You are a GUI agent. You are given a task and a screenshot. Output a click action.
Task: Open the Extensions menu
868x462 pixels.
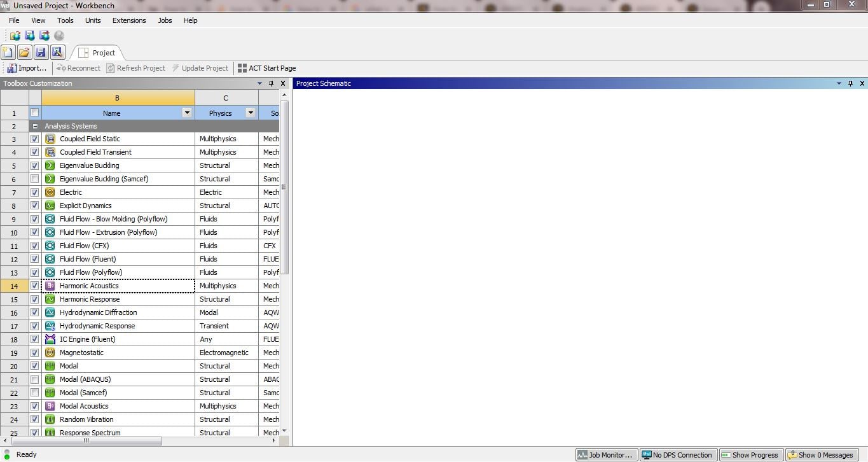129,20
